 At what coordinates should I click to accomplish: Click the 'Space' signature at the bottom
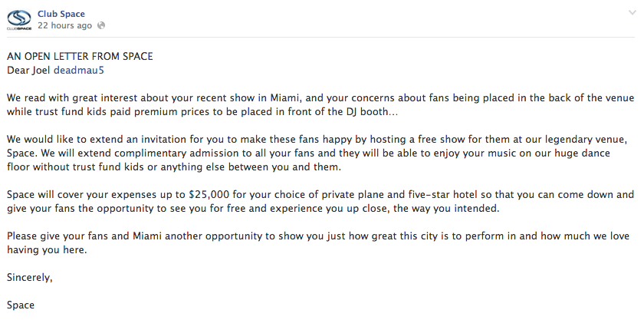click(21, 305)
